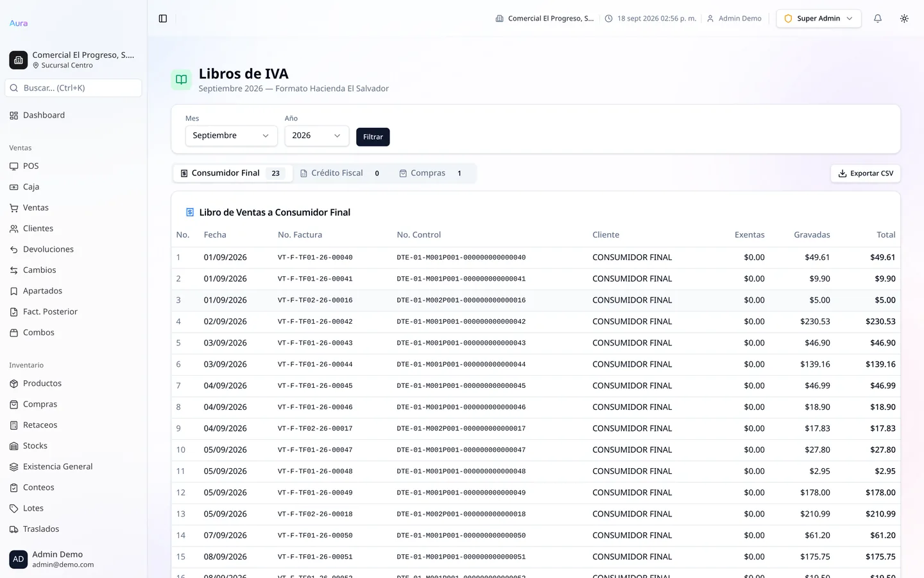Open Fact. Posterior in the sidebar

click(x=73, y=312)
